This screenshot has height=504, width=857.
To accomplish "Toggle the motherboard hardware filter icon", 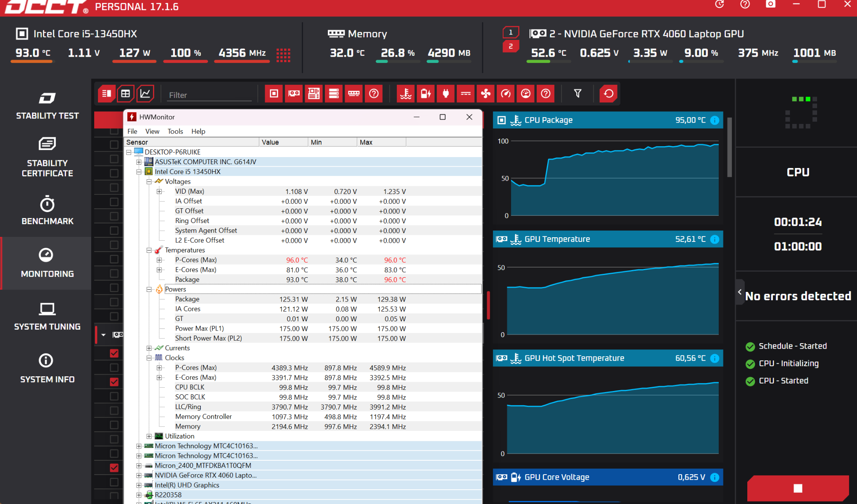I will pyautogui.click(x=314, y=94).
